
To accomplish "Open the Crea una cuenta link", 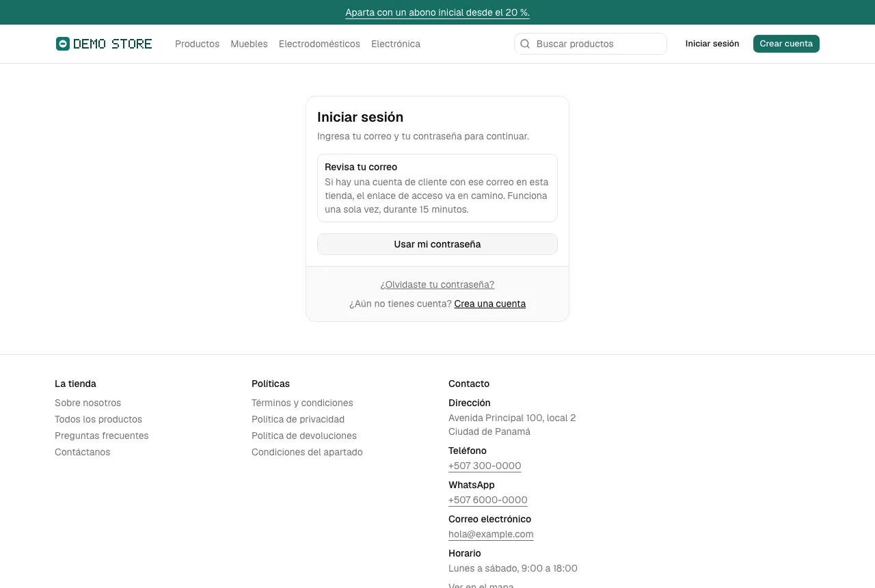I will (490, 304).
